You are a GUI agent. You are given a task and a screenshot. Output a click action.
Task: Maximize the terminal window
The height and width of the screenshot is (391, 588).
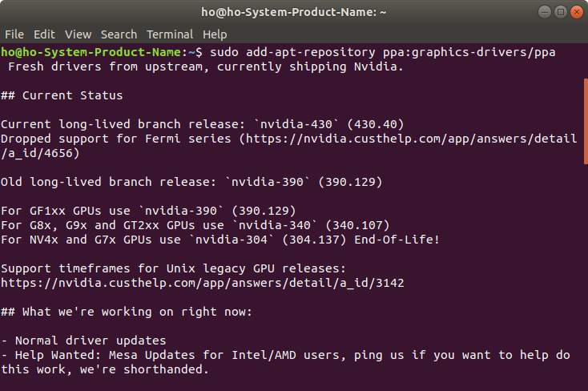[561, 12]
